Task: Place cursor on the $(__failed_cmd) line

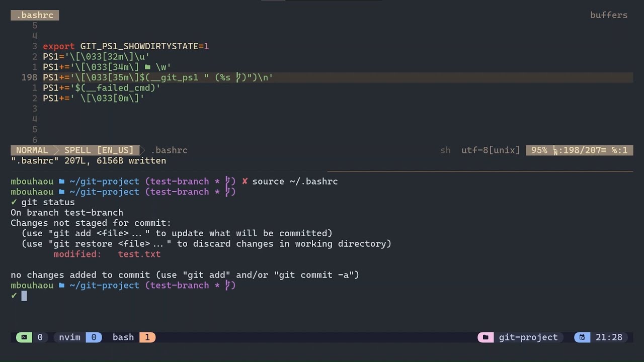Action: [x=102, y=88]
